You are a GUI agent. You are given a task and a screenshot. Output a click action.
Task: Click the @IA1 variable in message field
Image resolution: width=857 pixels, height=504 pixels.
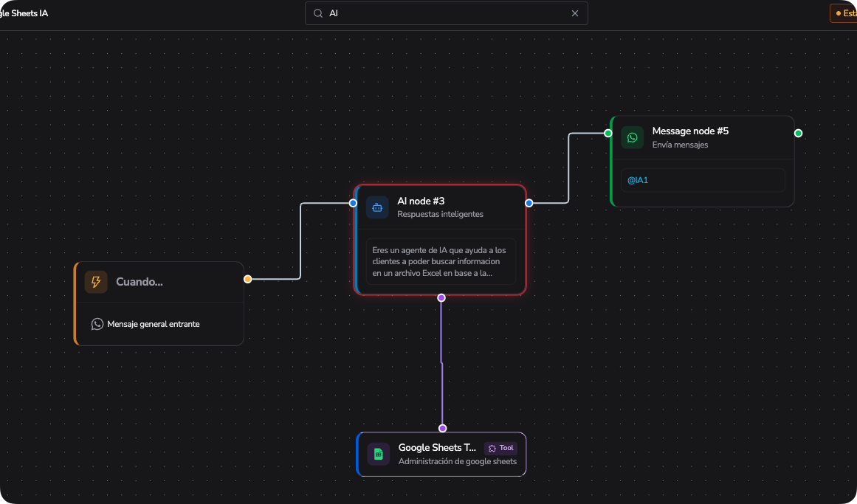[638, 180]
